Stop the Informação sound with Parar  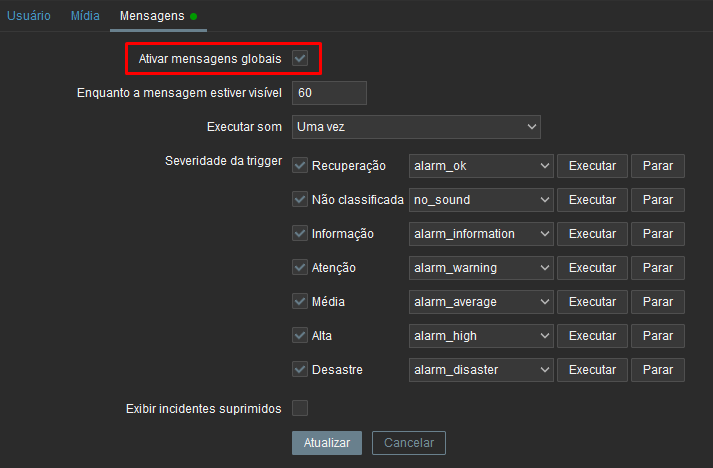click(658, 234)
